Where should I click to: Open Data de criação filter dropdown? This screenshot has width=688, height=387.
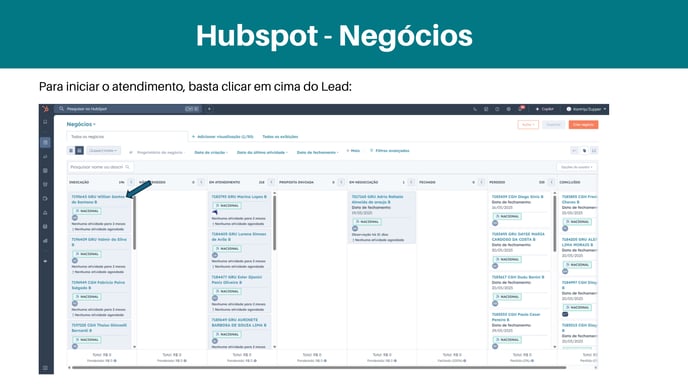pos(211,152)
